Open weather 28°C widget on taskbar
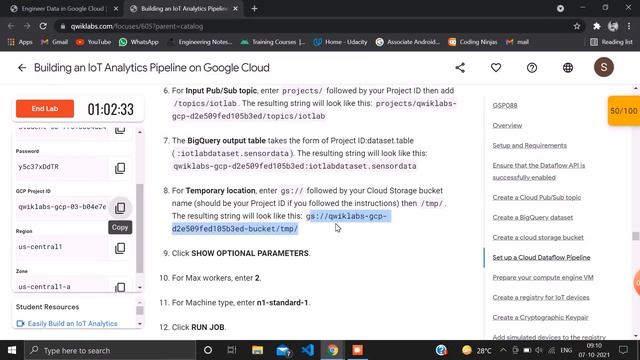Viewport: 640px width, 360px height. (x=477, y=350)
